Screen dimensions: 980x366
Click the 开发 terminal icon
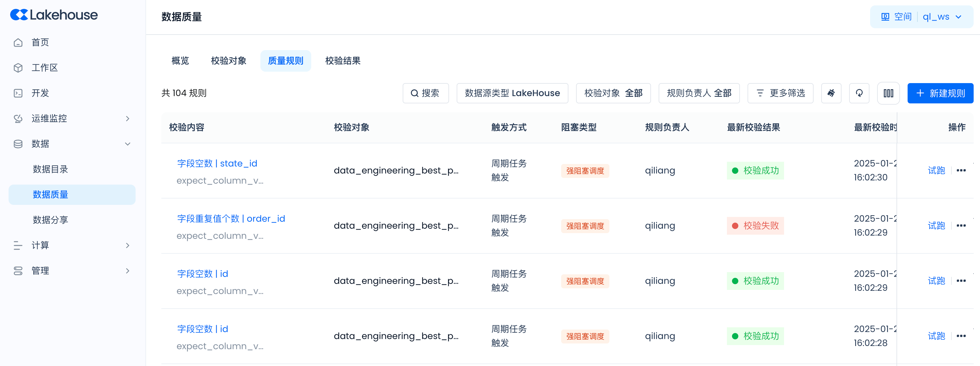click(18, 93)
